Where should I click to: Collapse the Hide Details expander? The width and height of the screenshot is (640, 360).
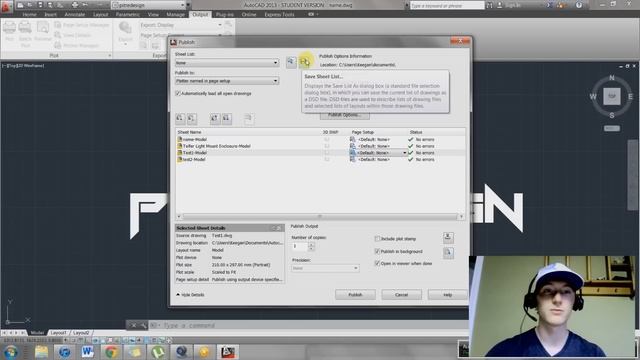pos(190,295)
